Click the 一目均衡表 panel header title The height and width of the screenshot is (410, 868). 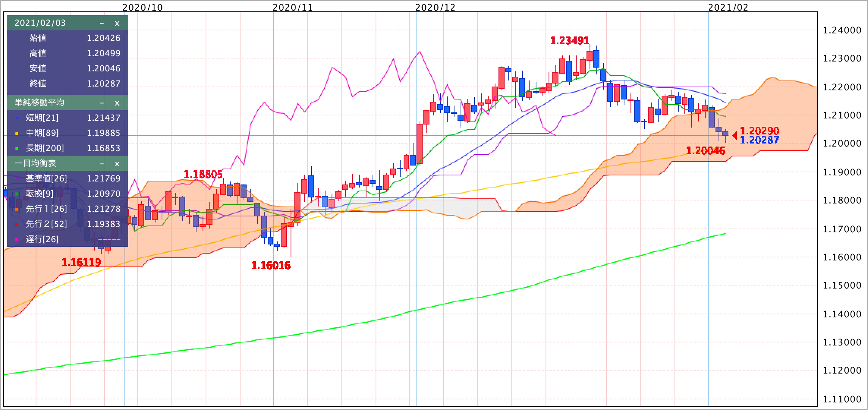click(35, 163)
